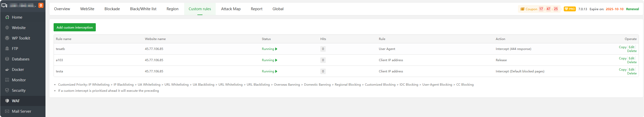
Task: Click the Monitor icon in sidebar
Action: click(7, 80)
